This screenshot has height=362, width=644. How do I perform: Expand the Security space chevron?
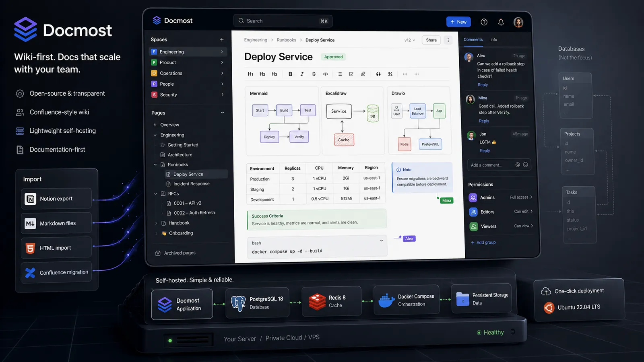222,95
